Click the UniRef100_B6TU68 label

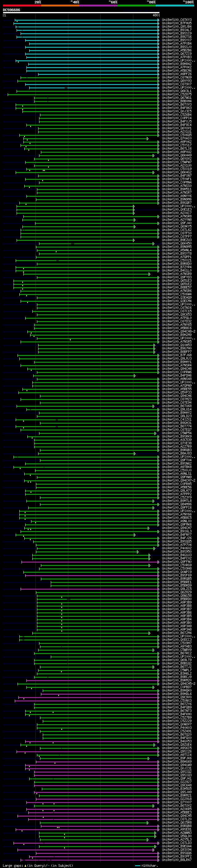coord(177,406)
